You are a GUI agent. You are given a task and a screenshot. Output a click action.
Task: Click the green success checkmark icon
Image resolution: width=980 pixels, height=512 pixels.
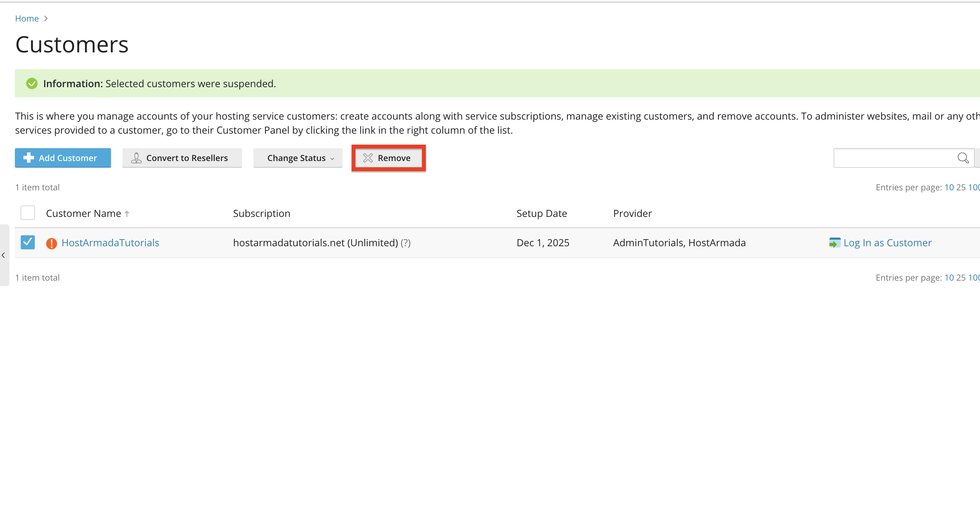pos(32,84)
